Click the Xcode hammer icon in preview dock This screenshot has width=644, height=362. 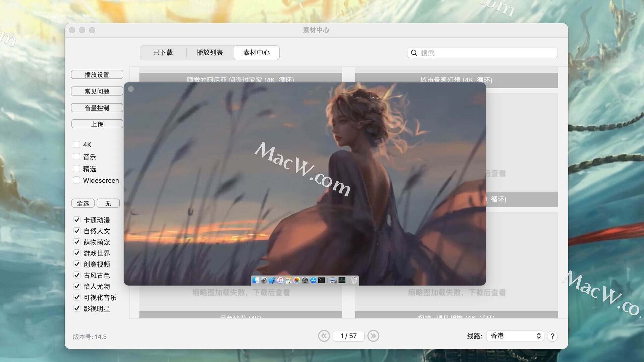coord(272,280)
